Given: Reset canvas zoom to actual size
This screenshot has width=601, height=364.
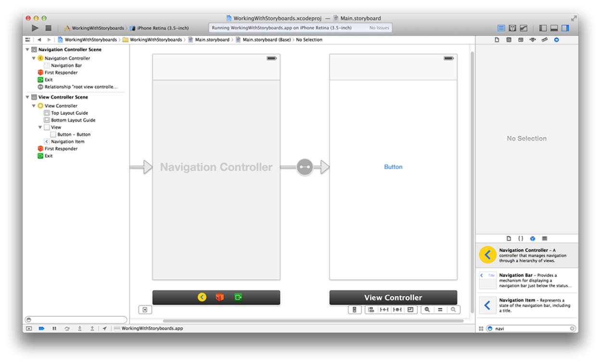Looking at the screenshot, I should (440, 310).
